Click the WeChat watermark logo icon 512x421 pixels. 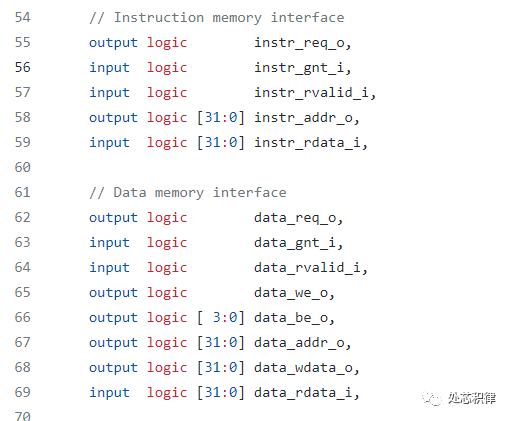432,398
